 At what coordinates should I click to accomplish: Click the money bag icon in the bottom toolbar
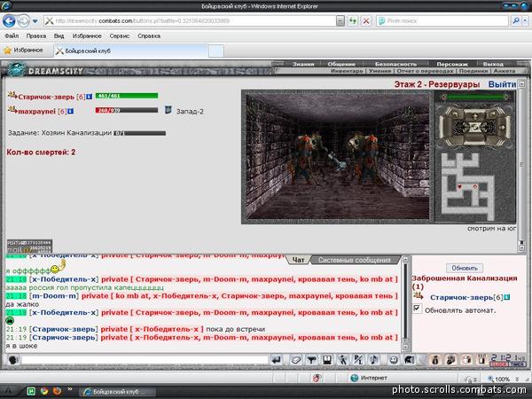click(x=435, y=360)
